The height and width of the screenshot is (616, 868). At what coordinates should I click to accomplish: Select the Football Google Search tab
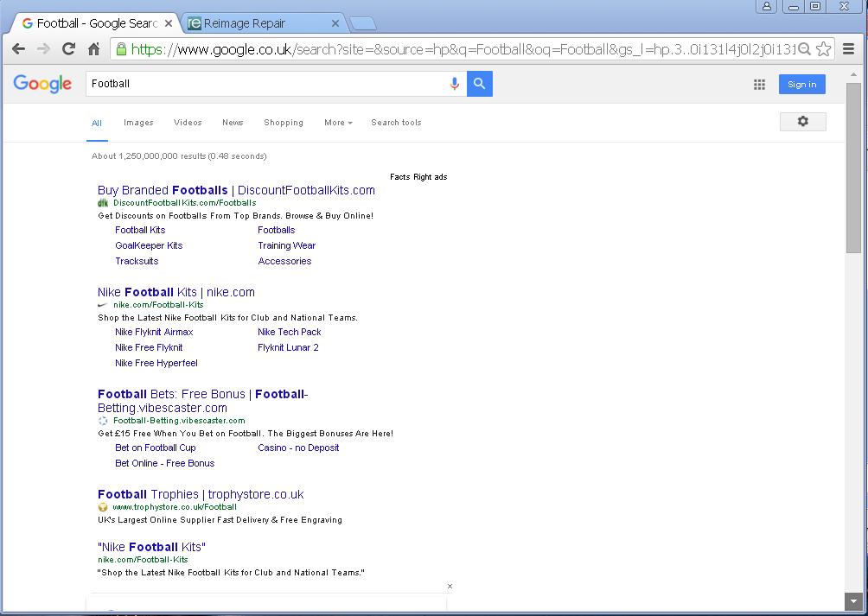(x=97, y=23)
